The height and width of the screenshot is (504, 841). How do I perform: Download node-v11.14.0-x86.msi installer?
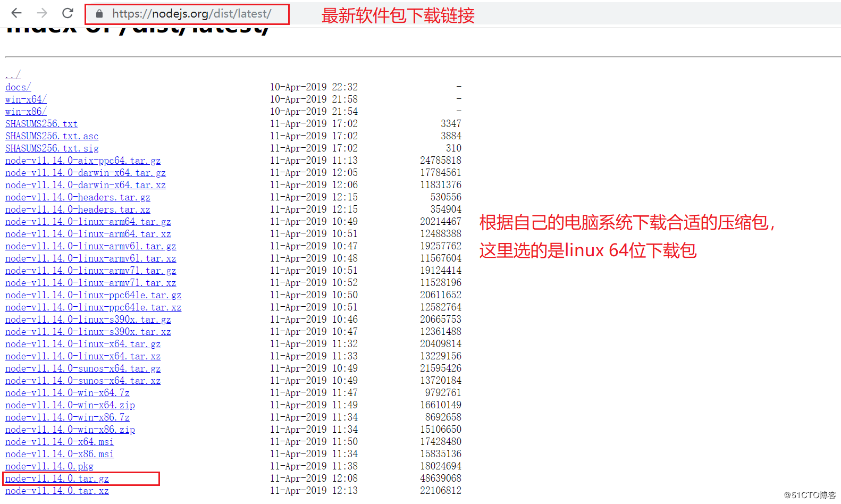[x=60, y=453]
